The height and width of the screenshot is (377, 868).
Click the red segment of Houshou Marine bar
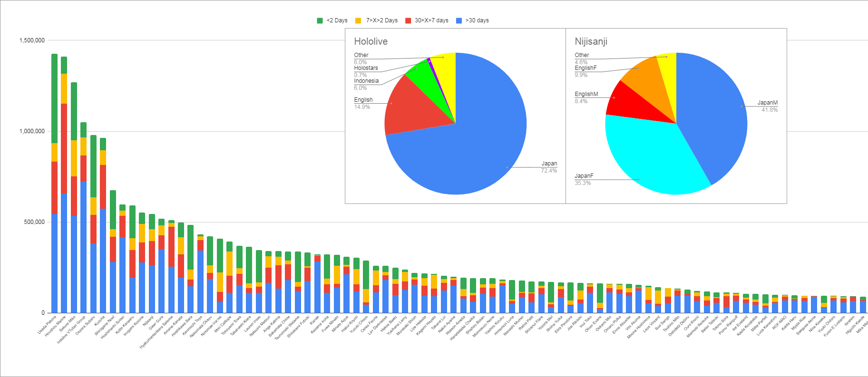point(64,149)
